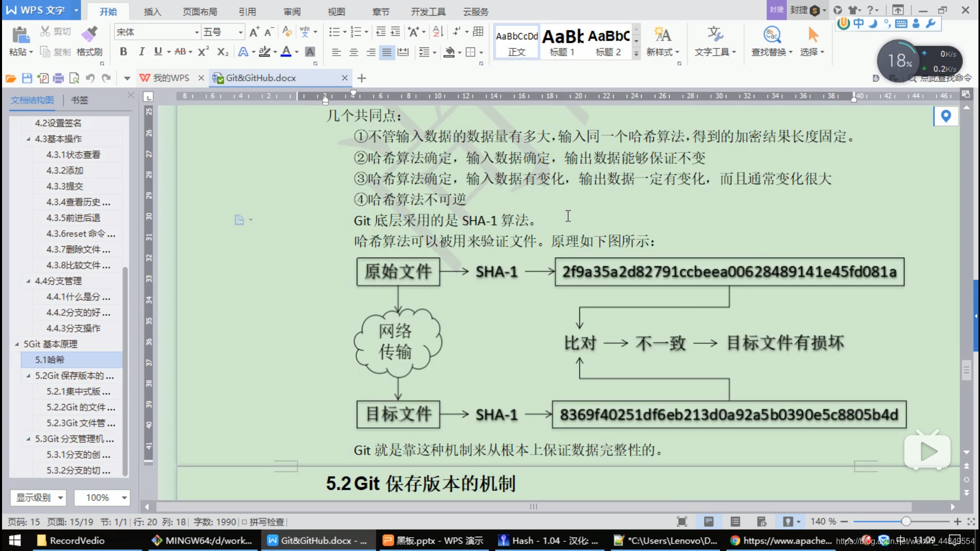Select 5.2.1集中式版 outline entry
Image resolution: width=980 pixels, height=551 pixels.
78,392
